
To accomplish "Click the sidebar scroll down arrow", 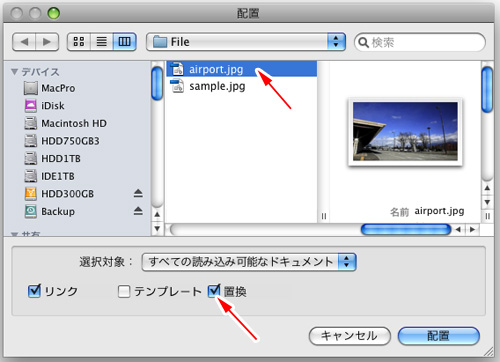I will (157, 229).
